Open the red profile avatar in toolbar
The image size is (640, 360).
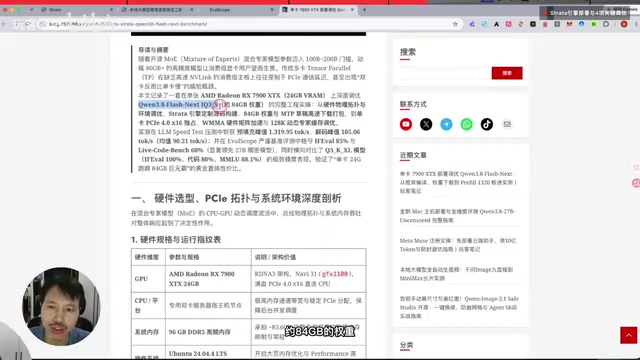click(x=624, y=24)
